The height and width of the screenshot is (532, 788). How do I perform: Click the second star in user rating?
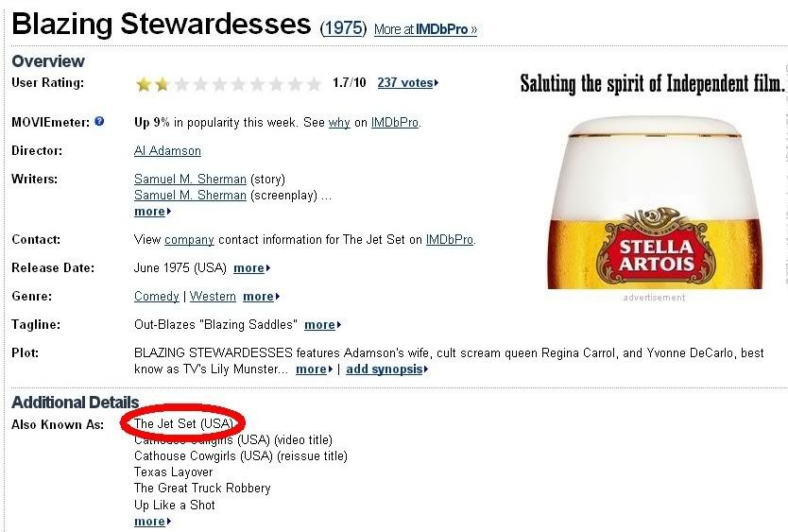(x=162, y=84)
